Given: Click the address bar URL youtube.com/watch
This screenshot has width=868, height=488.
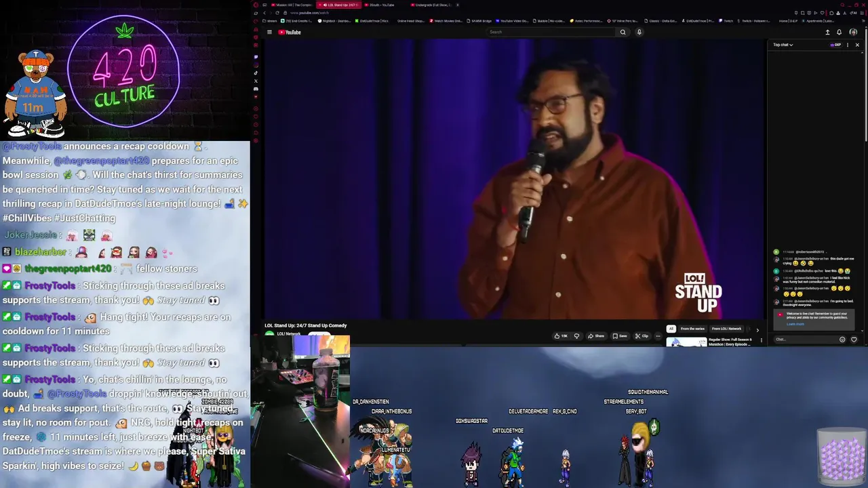Looking at the screenshot, I should click(x=309, y=13).
